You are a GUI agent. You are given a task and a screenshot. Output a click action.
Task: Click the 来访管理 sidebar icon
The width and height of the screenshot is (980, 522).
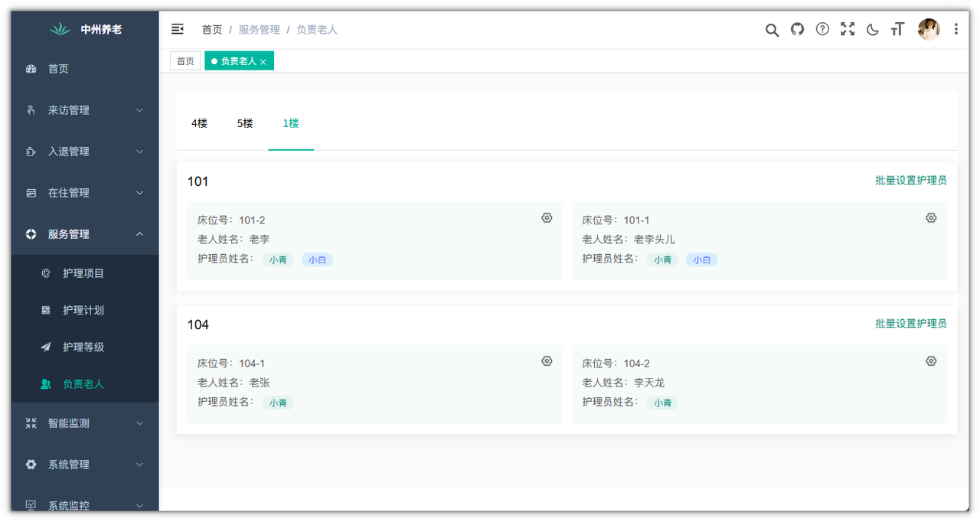[31, 110]
